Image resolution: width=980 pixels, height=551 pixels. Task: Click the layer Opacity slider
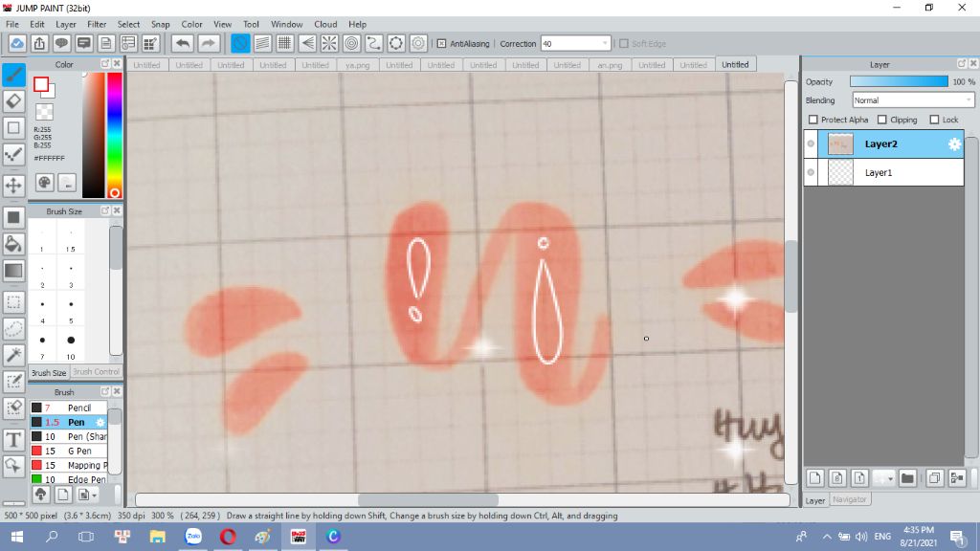click(899, 82)
